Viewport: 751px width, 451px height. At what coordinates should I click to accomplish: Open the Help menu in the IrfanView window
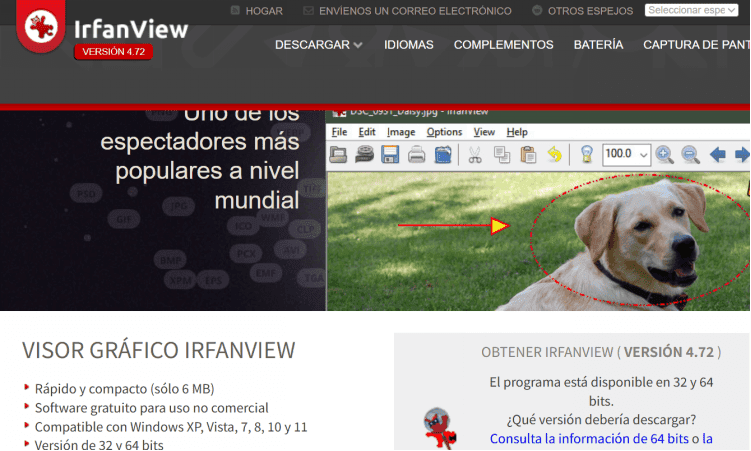click(517, 132)
